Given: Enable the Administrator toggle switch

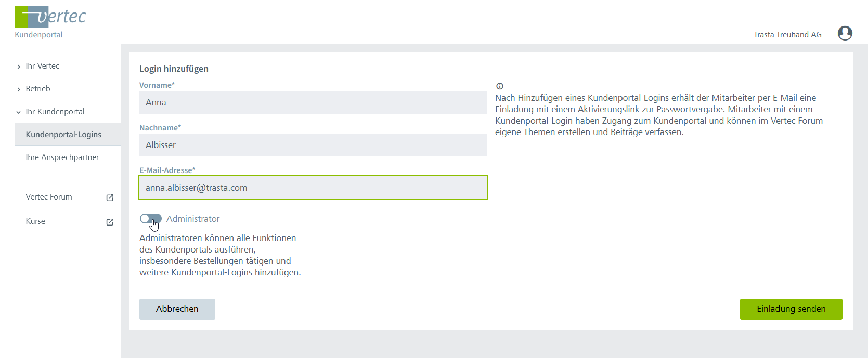Looking at the screenshot, I should tap(151, 219).
